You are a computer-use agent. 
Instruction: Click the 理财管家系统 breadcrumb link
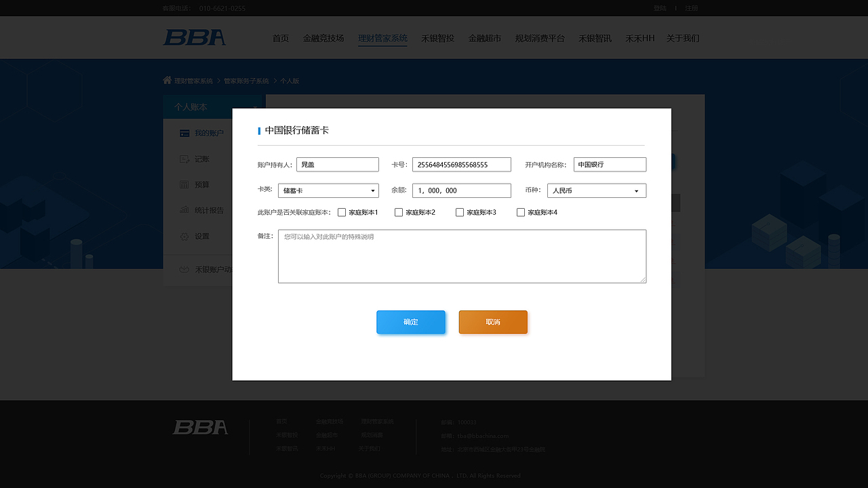pyautogui.click(x=193, y=81)
